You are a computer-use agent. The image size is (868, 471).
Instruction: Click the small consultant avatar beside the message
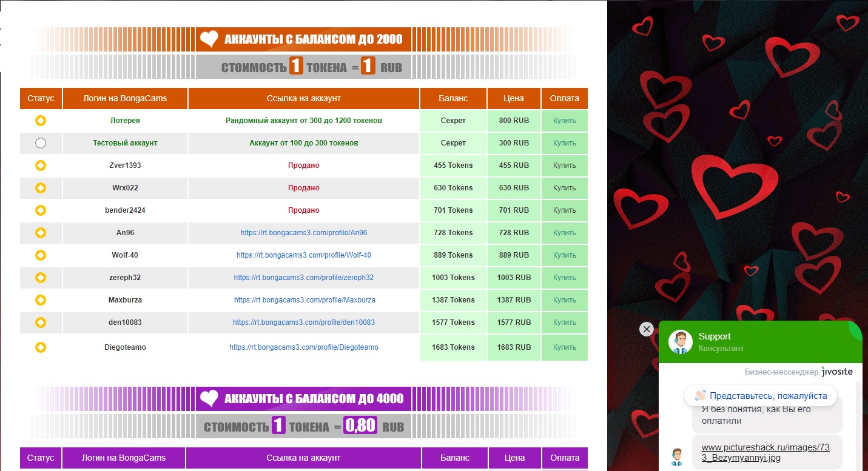[678, 456]
